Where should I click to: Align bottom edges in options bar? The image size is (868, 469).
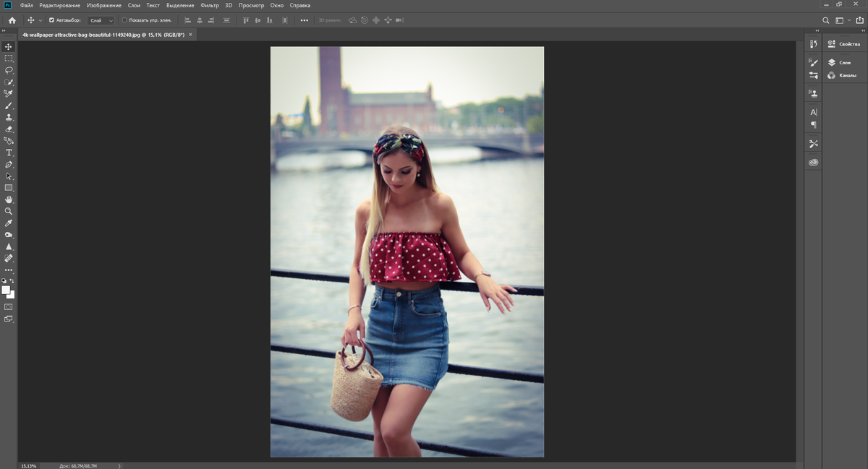click(271, 20)
